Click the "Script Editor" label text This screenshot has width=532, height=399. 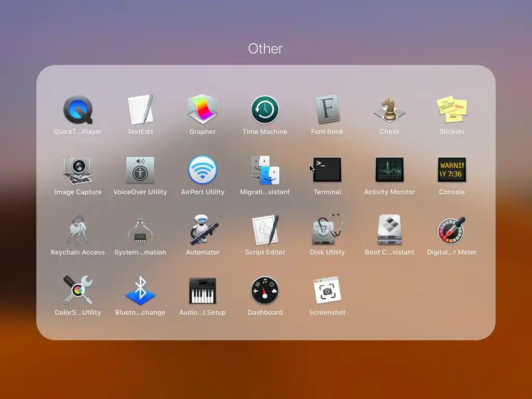tap(265, 252)
